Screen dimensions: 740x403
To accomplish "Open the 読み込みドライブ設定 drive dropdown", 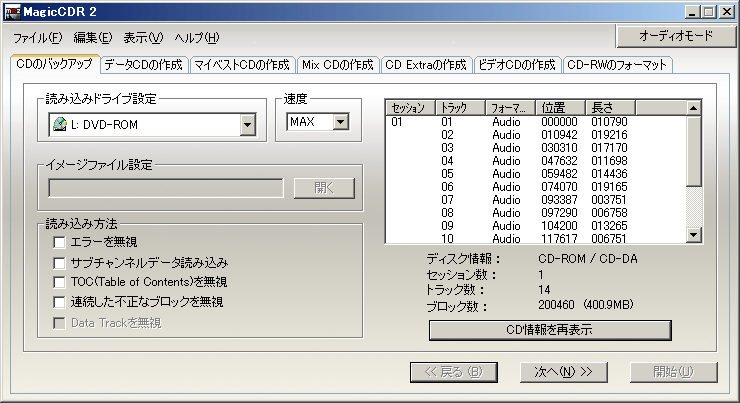I will click(247, 125).
